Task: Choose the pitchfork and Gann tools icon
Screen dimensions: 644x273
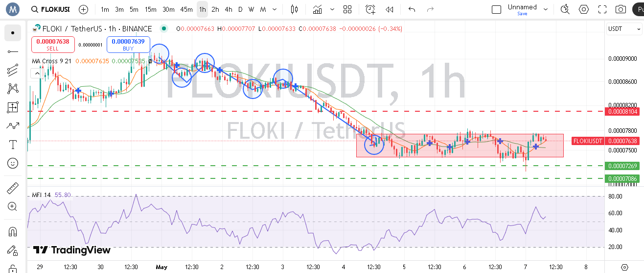Action: (x=13, y=70)
